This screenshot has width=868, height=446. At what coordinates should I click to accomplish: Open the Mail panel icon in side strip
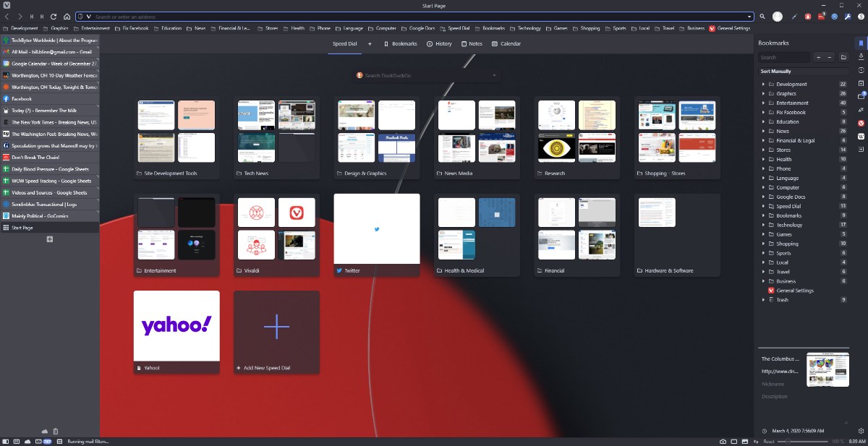(861, 96)
